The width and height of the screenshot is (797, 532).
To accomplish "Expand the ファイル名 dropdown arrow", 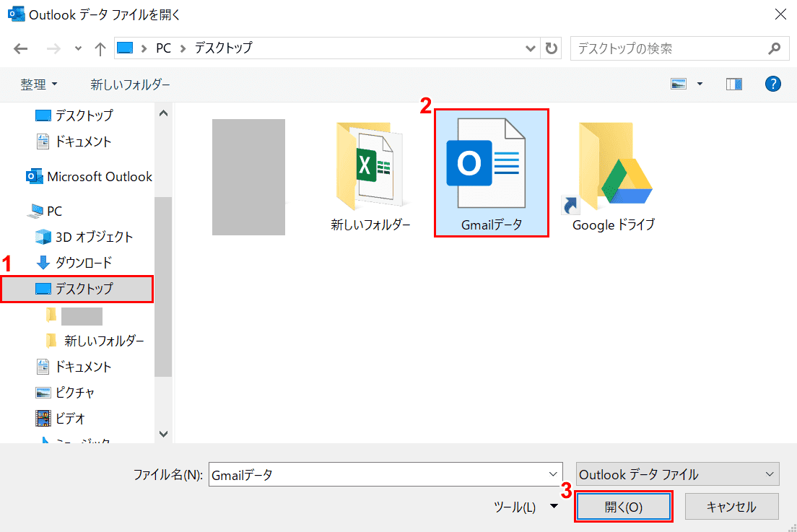I will tap(553, 474).
